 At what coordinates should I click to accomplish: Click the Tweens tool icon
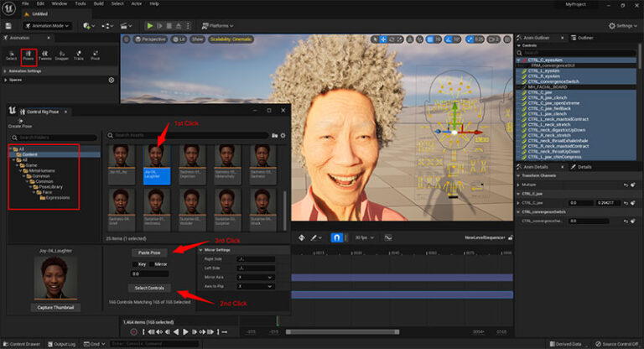pyautogui.click(x=44, y=56)
